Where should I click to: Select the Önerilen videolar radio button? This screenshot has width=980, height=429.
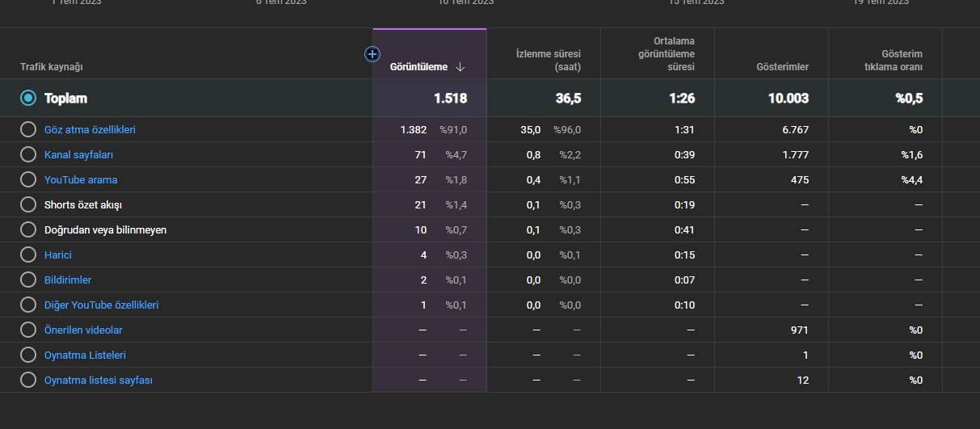click(28, 330)
